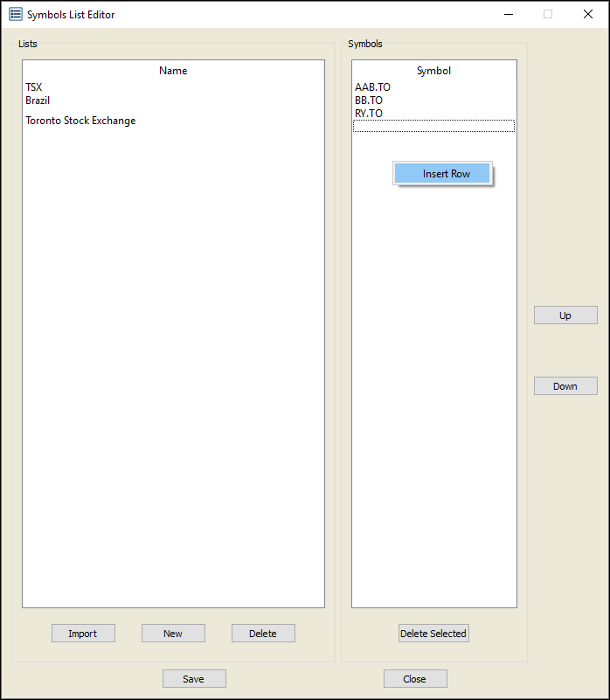Save the symbol lists
Screen dimensions: 610x700
click(194, 679)
